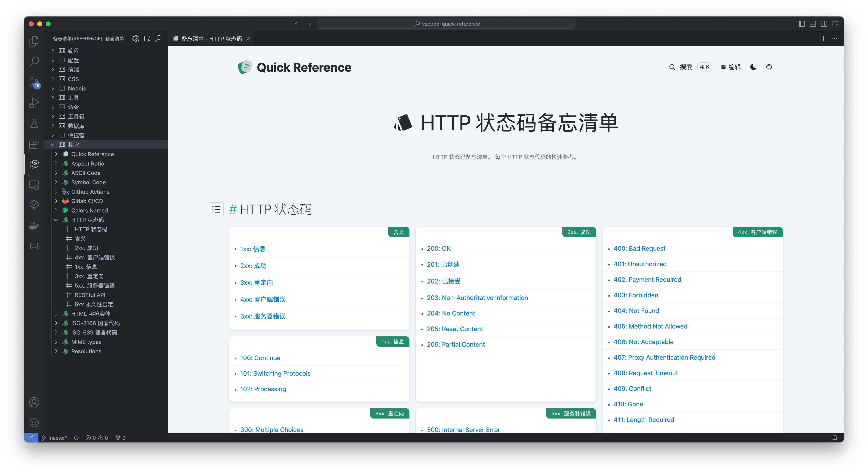This screenshot has height=474, width=868.
Task: Collapse the 其它 tree section
Action: [x=53, y=145]
